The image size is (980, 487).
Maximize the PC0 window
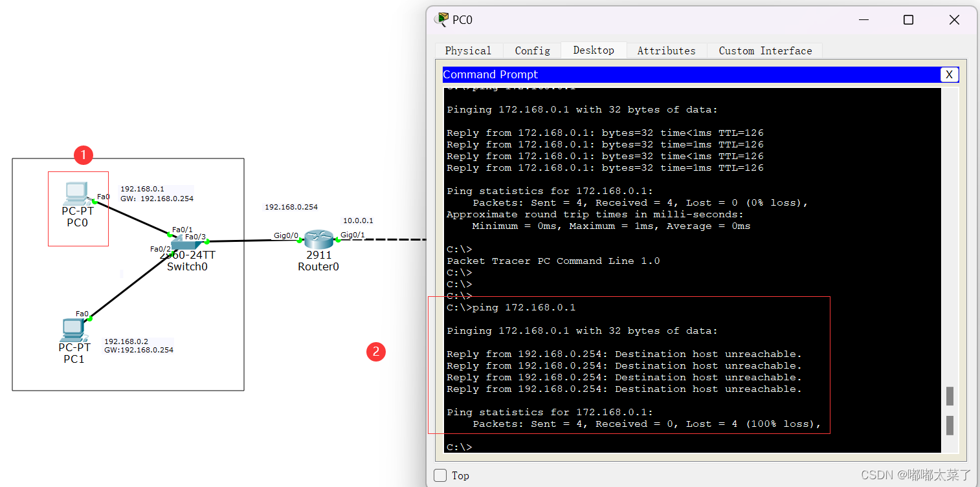tap(908, 20)
